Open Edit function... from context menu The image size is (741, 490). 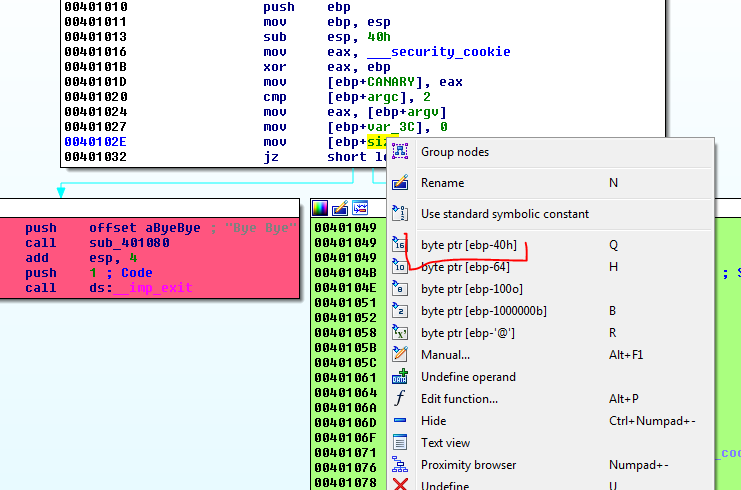[459, 399]
